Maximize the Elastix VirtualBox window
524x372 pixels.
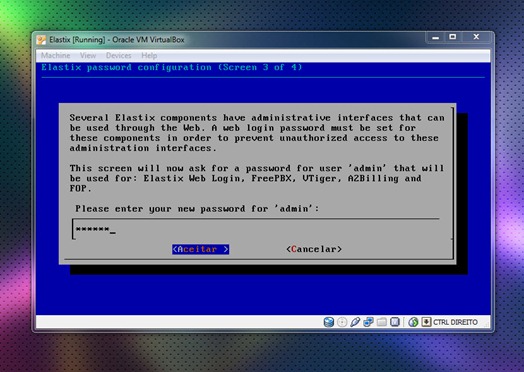point(452,37)
